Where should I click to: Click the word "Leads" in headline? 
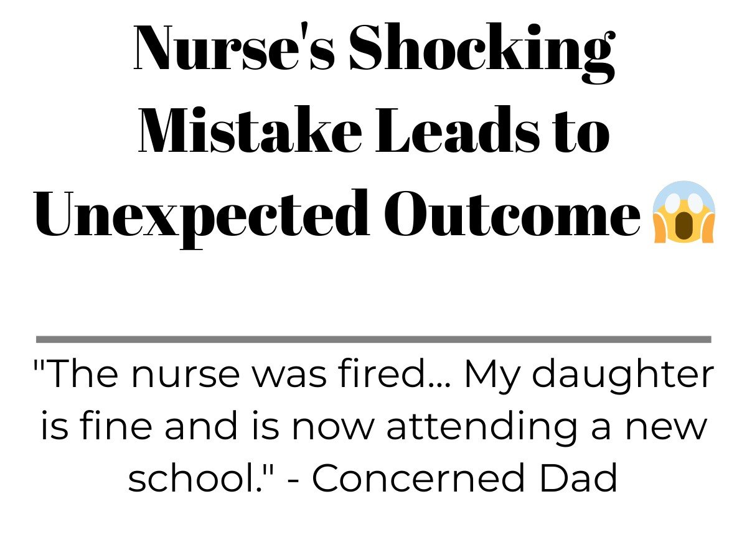[x=454, y=129]
